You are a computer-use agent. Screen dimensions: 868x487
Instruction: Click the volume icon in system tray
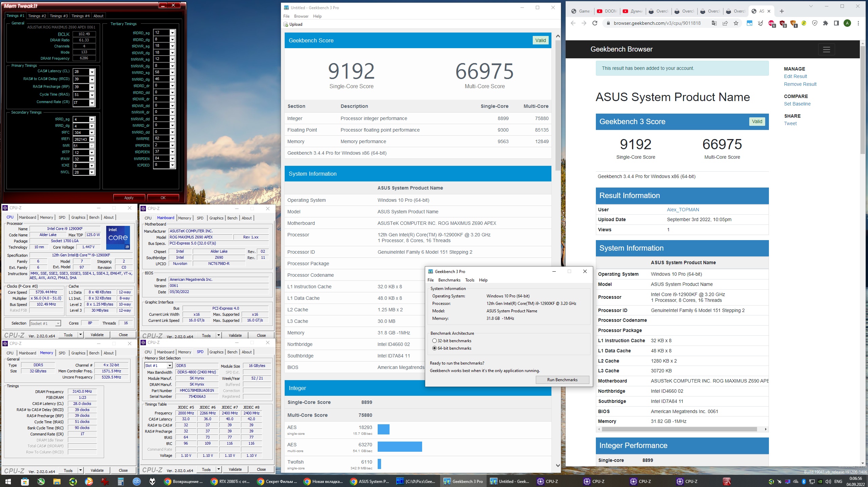pyautogui.click(x=828, y=481)
